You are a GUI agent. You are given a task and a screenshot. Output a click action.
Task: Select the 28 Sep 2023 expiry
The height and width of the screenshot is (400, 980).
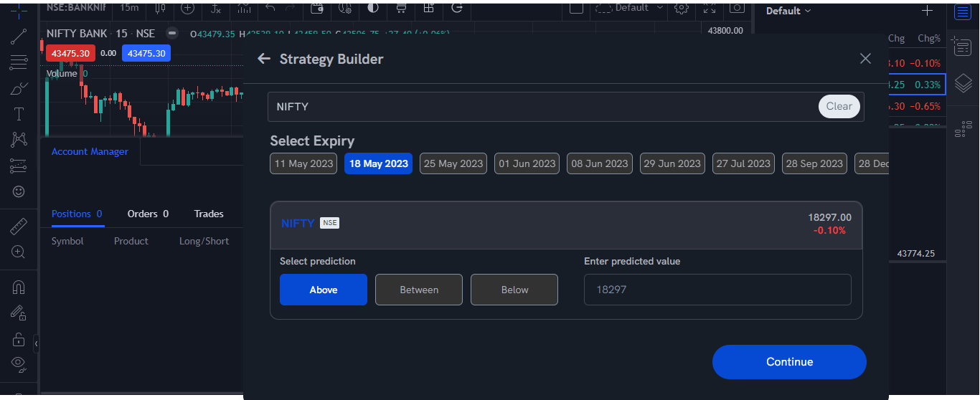(814, 163)
